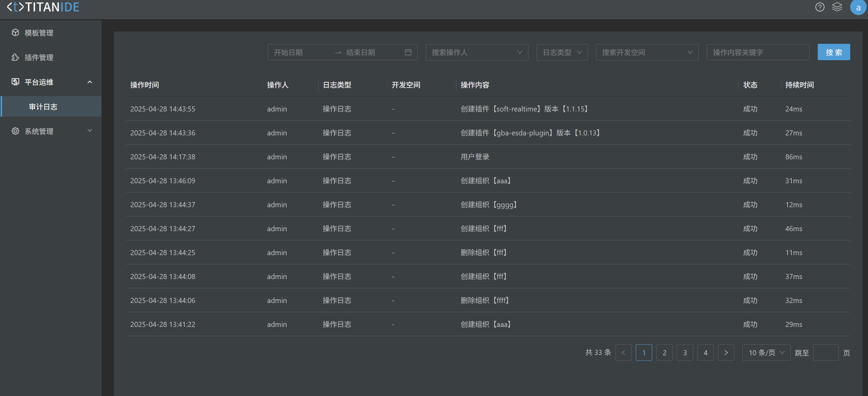Select 审计日志 submenu item
The image size is (868, 396).
(43, 107)
